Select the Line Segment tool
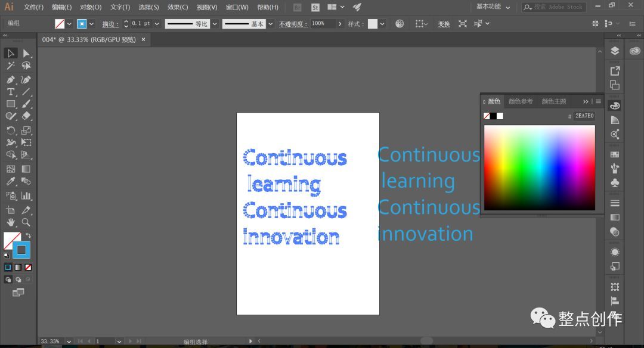The width and height of the screenshot is (644, 348). (x=26, y=92)
